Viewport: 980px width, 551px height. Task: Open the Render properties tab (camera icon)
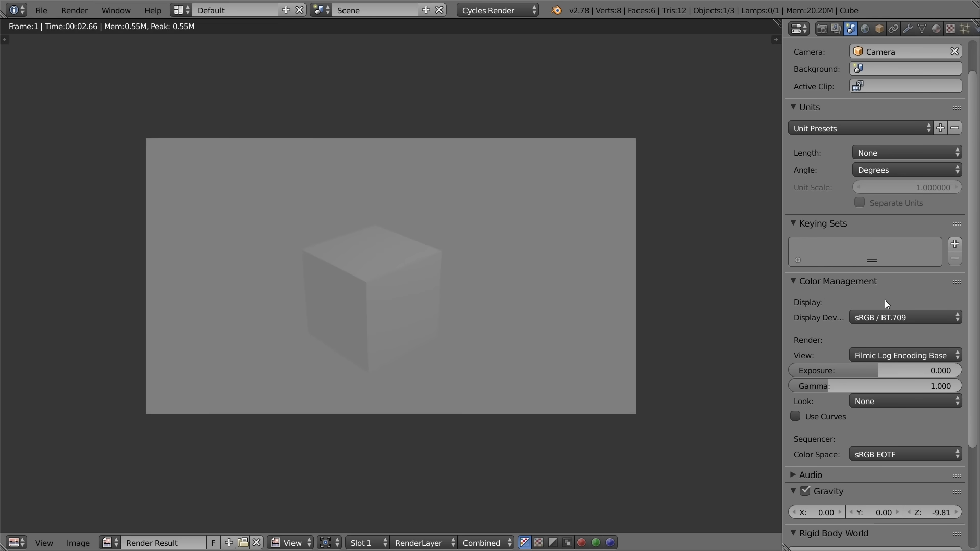(822, 29)
